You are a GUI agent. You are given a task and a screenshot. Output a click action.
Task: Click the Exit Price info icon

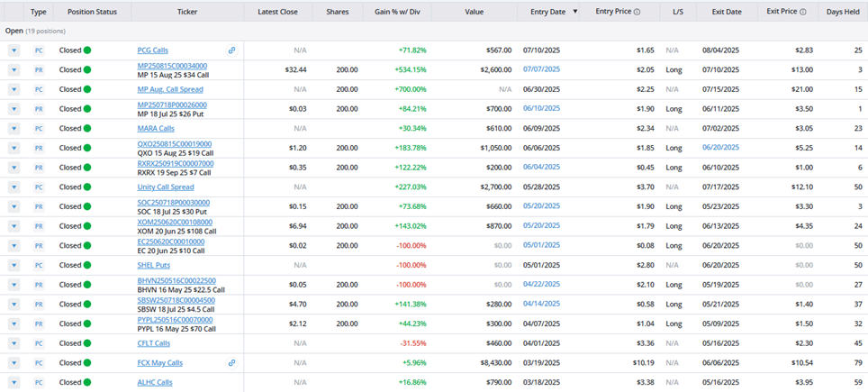tap(803, 13)
